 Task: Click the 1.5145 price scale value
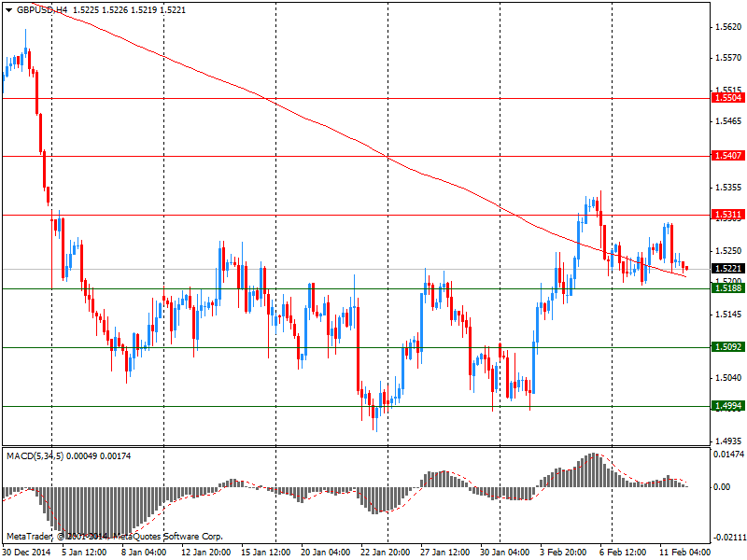pyautogui.click(x=729, y=315)
